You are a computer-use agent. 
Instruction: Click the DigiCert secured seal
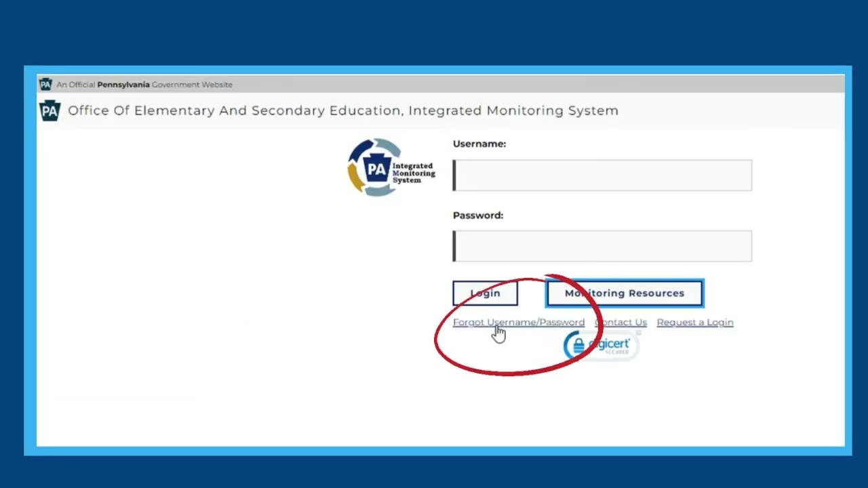599,346
